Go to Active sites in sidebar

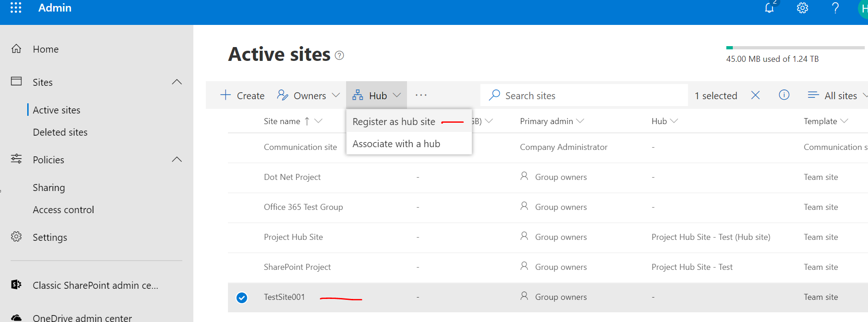pos(56,110)
